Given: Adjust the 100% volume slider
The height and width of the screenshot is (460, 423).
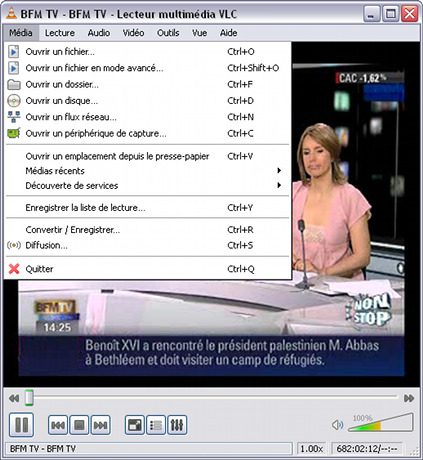Looking at the screenshot, I should click(381, 423).
